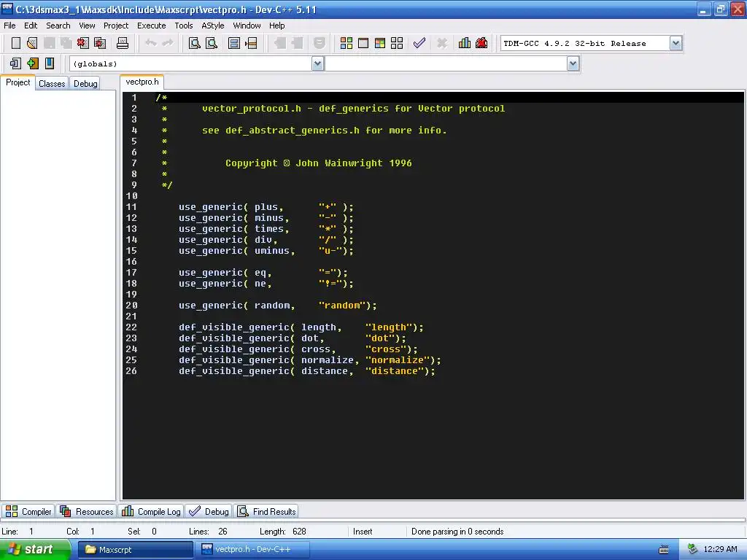Click the greyed shield-shaped toolbar icon

click(320, 43)
